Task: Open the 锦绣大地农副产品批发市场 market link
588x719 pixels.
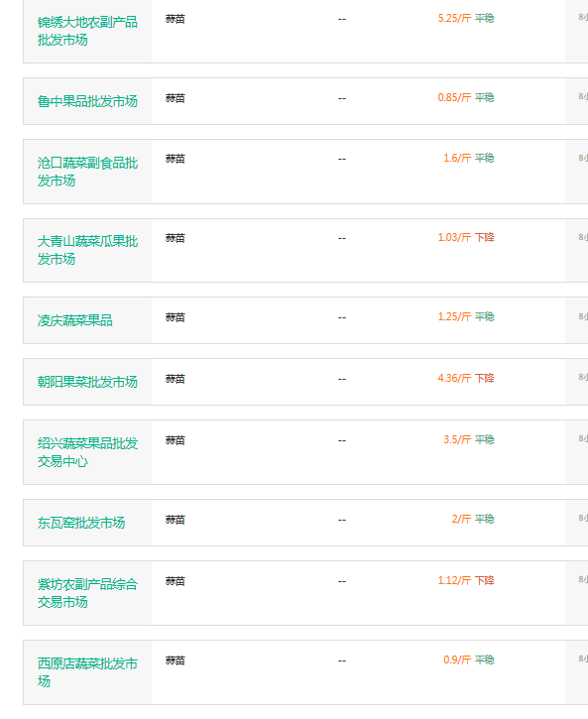Action: (87, 31)
